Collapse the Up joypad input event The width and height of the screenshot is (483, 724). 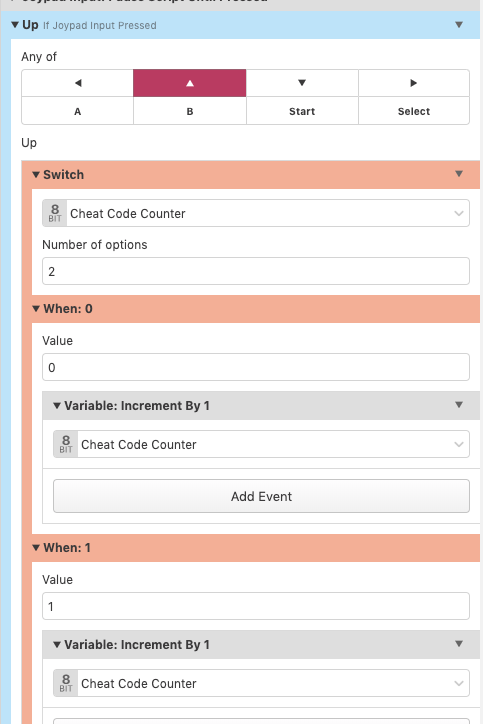tap(15, 25)
